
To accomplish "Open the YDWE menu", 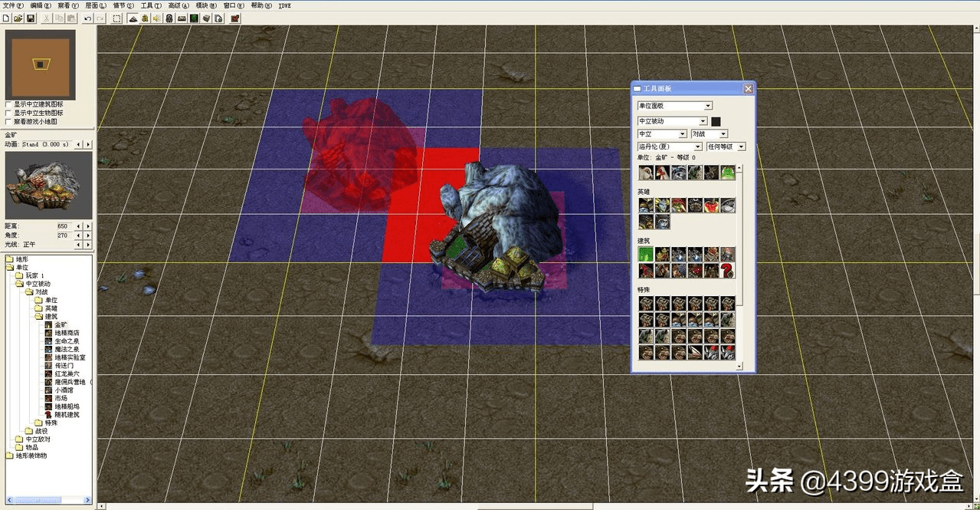I will 284,5.
